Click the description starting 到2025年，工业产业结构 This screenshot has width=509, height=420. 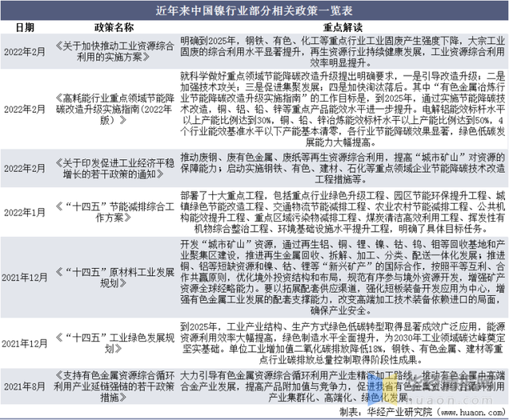pyautogui.click(x=343, y=344)
